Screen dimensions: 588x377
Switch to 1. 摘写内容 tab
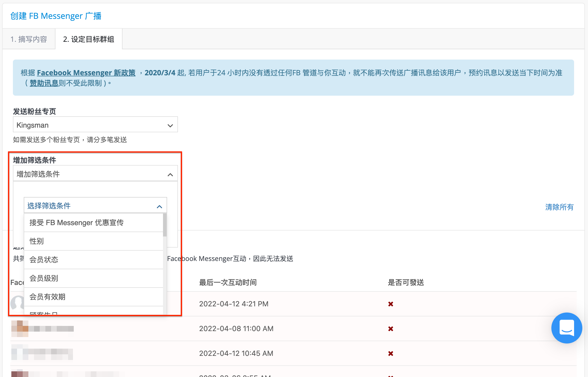click(x=29, y=39)
